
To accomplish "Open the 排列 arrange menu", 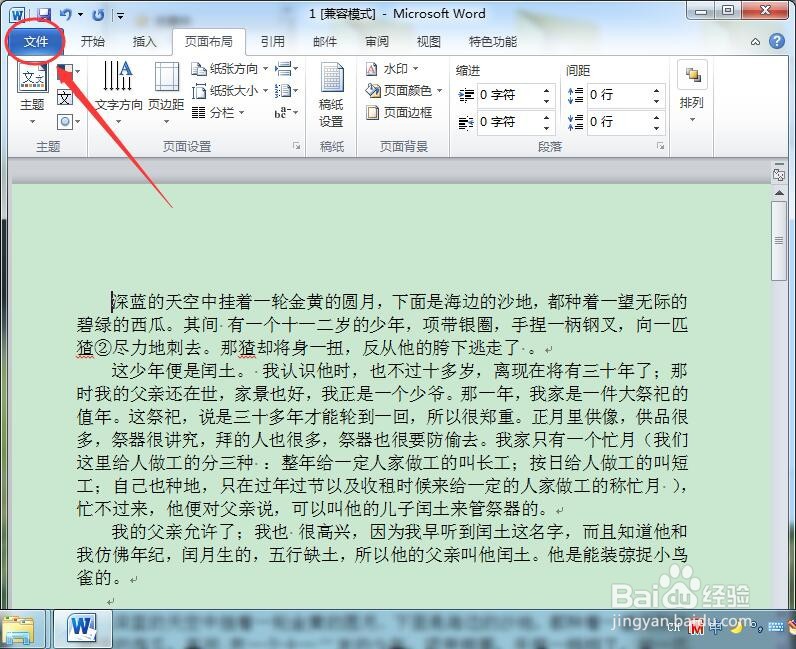I will coord(692,93).
